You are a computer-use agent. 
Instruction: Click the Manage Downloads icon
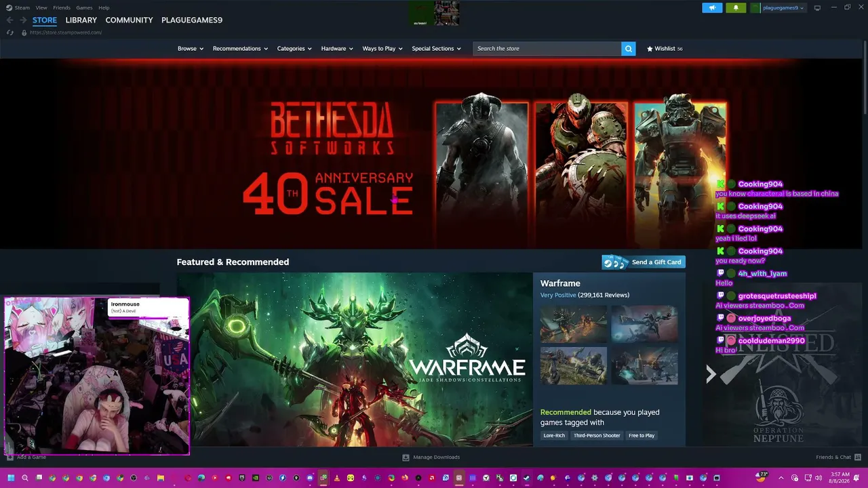click(x=406, y=457)
